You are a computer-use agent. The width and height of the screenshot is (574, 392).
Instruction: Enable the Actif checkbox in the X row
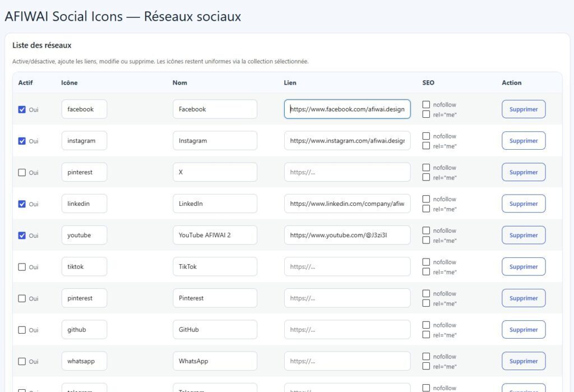(22, 173)
